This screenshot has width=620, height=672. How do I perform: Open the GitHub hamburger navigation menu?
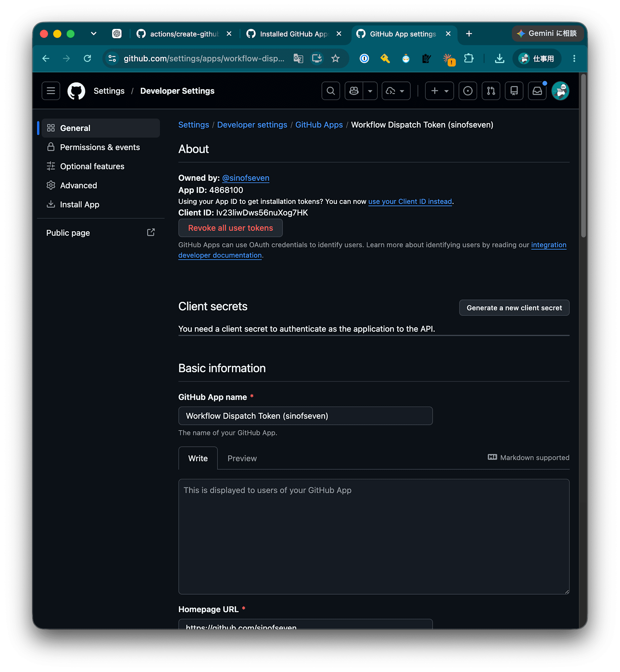click(51, 91)
